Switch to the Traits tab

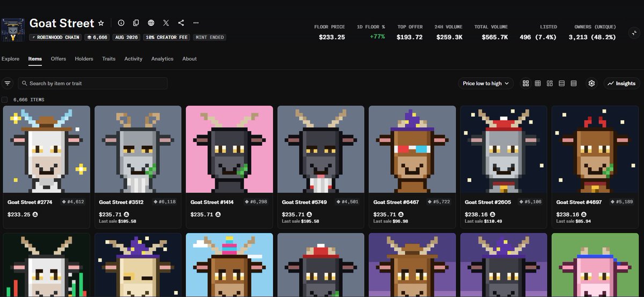click(109, 59)
